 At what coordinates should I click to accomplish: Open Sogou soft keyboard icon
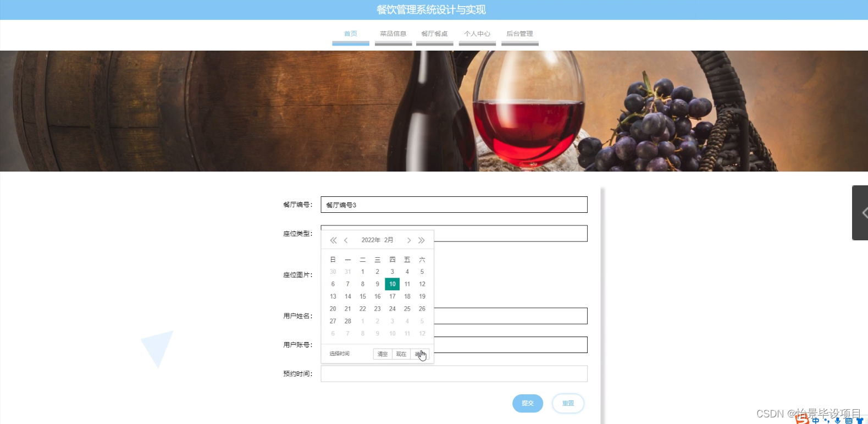point(849,420)
